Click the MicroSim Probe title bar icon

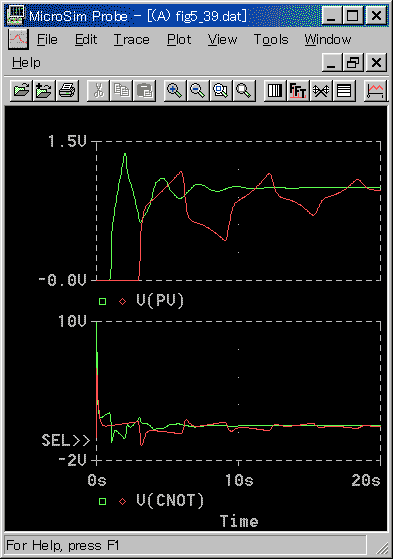pos(15,15)
